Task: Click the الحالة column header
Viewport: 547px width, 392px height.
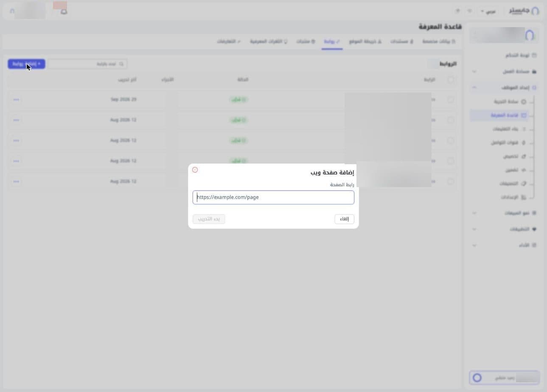Action: coord(243,80)
